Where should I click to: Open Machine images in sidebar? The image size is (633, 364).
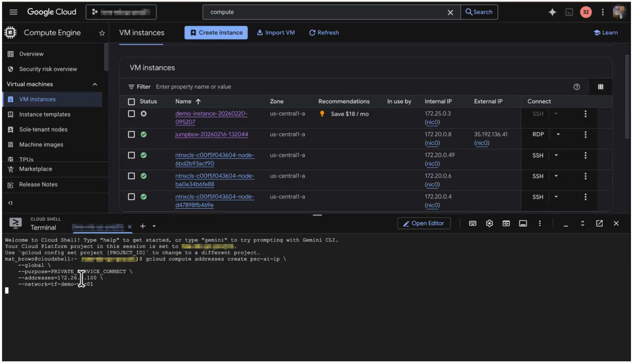coord(41,145)
